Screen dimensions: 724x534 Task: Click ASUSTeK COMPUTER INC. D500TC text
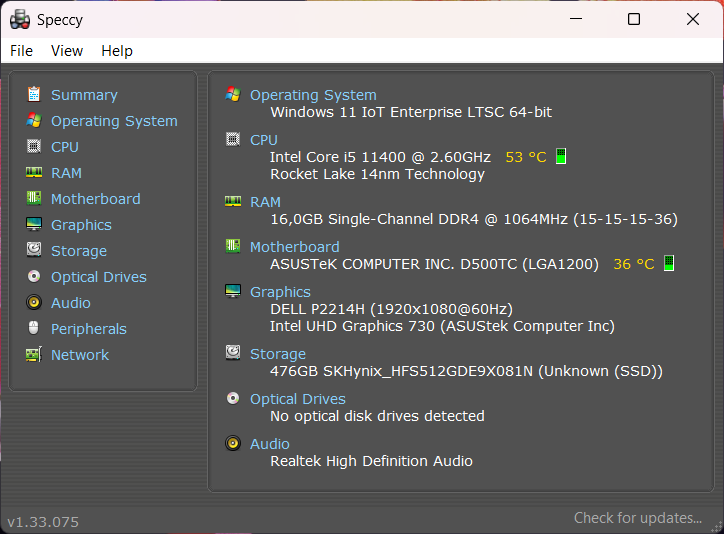pyautogui.click(x=434, y=264)
